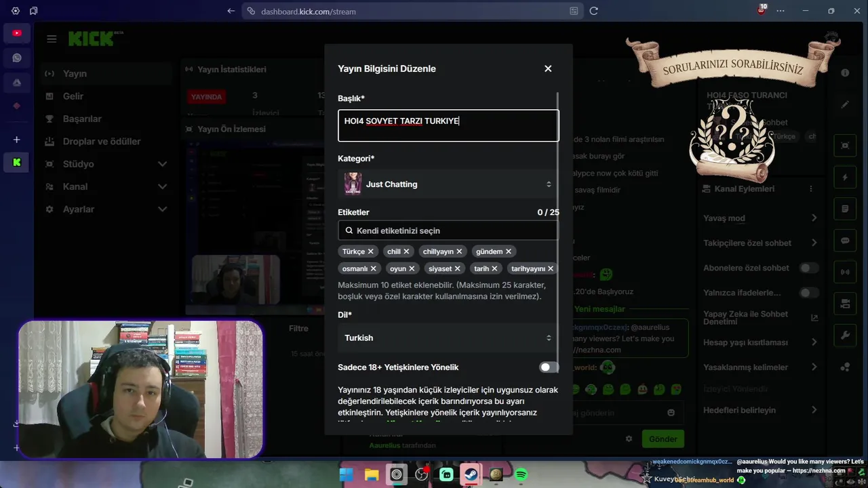Open Droplar ve ödüller sidebar item
Viewport: 868px width, 488px height.
point(105,142)
